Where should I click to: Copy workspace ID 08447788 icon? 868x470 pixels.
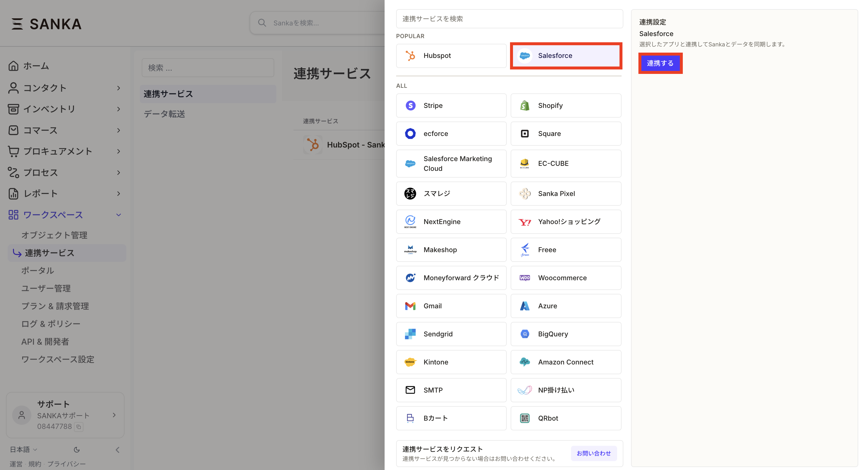pos(78,427)
